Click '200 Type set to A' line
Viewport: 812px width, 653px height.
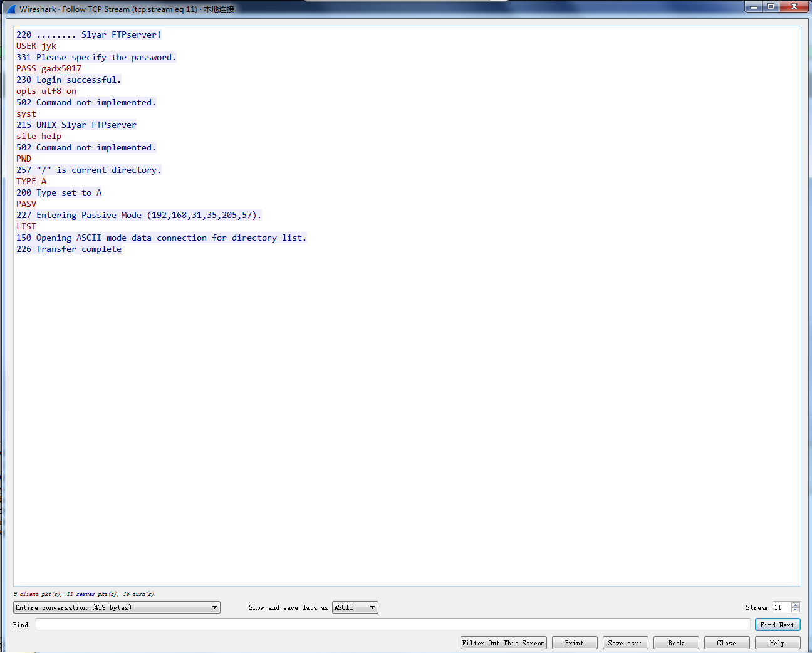pos(59,192)
